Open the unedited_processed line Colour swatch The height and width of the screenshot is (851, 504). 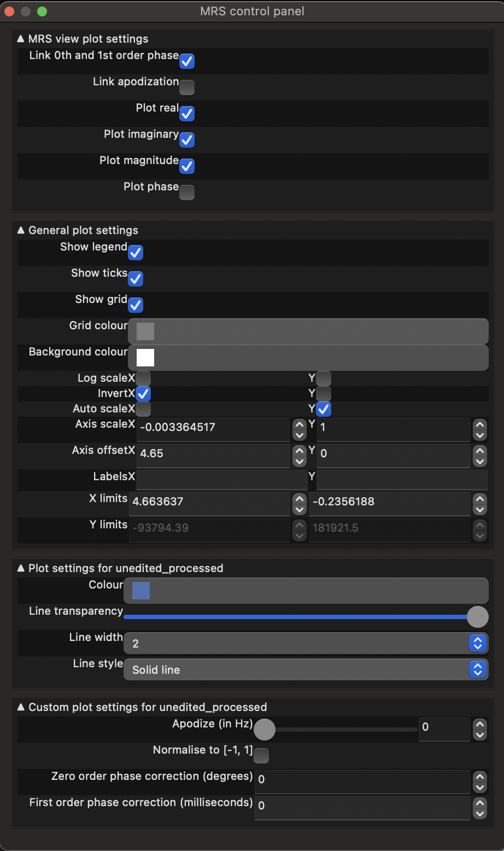[141, 591]
